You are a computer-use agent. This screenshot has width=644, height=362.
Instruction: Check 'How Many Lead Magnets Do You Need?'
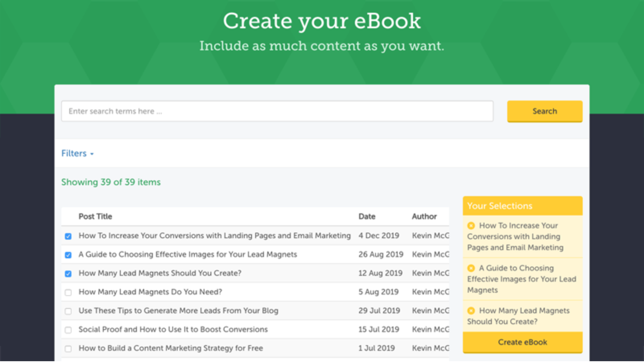[x=68, y=292]
